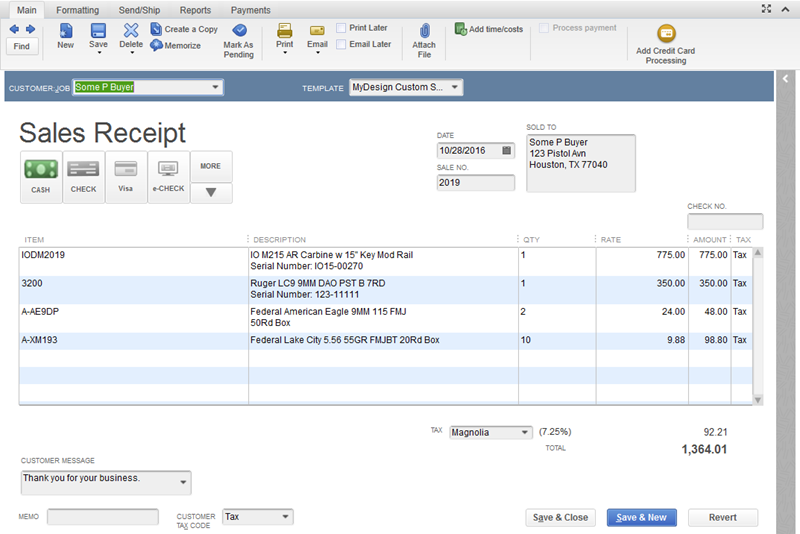
Task: Click Add Credit Card Processing icon
Action: pyautogui.click(x=666, y=34)
